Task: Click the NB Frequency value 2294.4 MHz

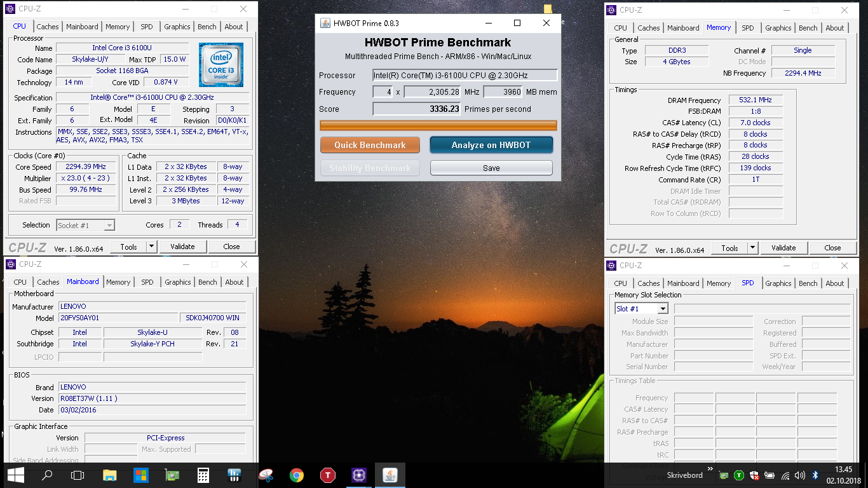Action: pyautogui.click(x=803, y=73)
